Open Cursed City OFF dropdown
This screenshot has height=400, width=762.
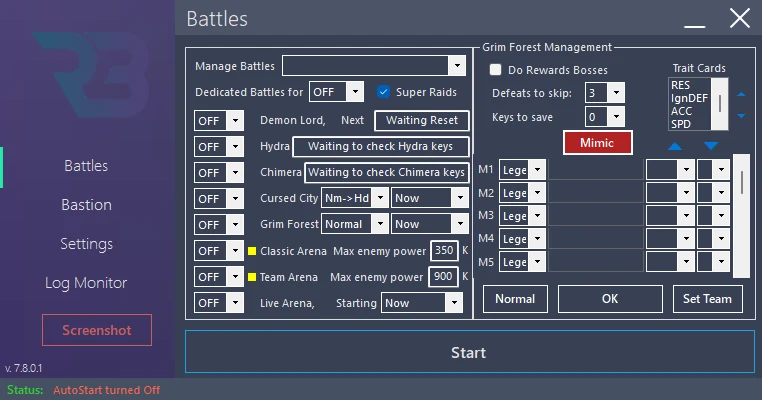219,199
